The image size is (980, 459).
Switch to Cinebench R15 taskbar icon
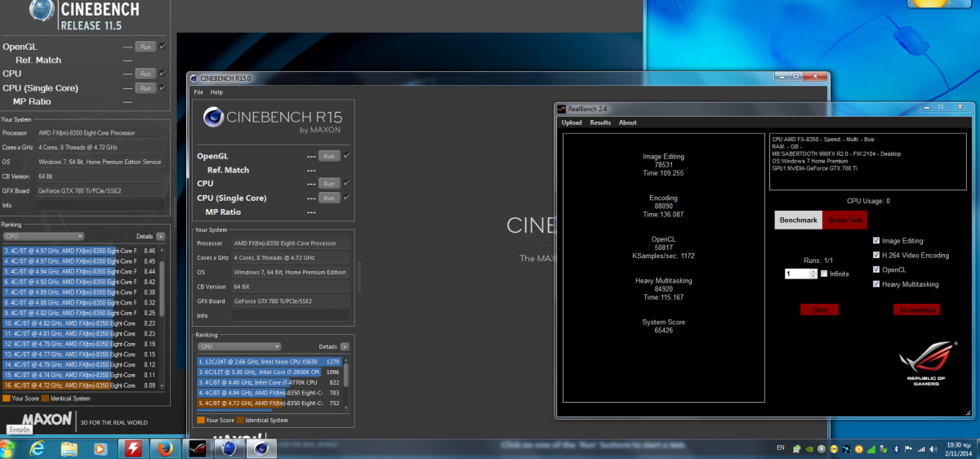coord(261,448)
